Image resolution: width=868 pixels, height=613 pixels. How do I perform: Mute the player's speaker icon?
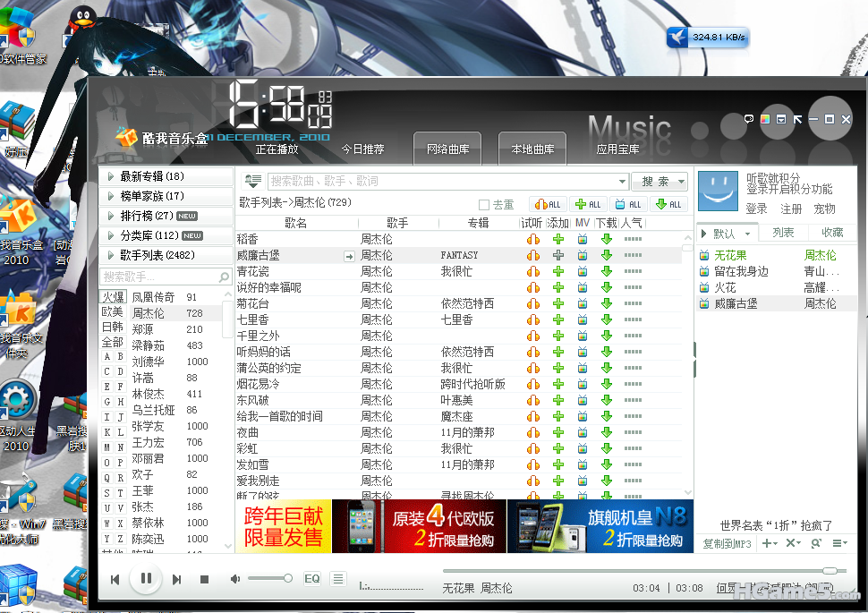point(235,579)
